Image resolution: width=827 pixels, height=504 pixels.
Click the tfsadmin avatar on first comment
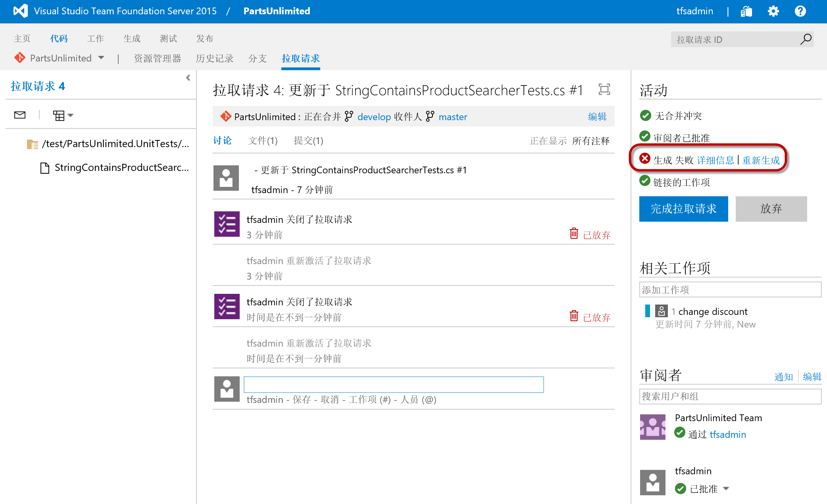click(x=226, y=178)
